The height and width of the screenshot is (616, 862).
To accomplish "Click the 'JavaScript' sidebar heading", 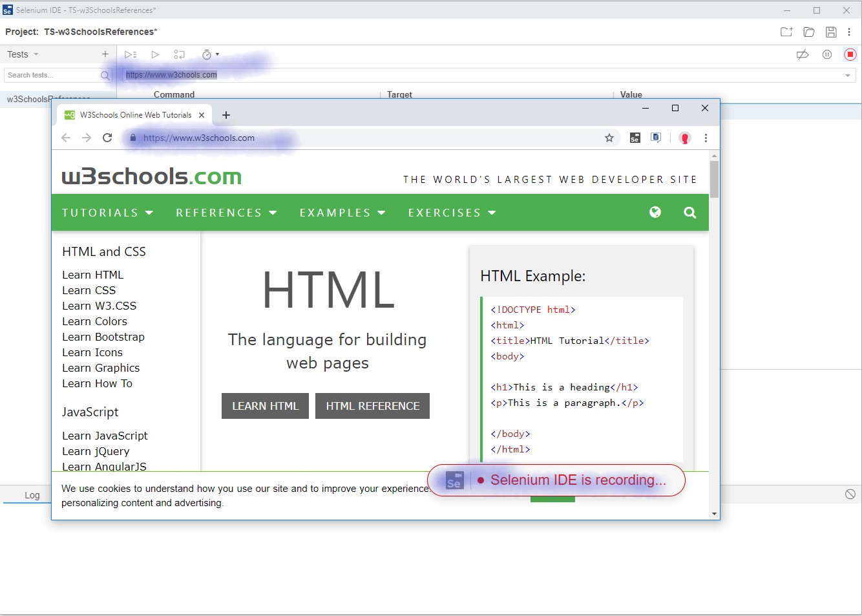I will tap(90, 412).
